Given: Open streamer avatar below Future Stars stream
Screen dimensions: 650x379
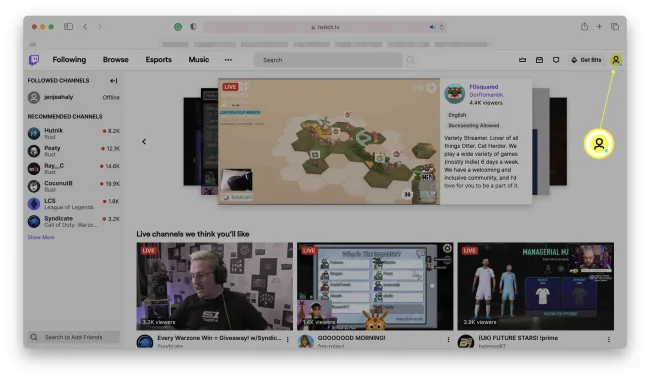Looking at the screenshot, I should tap(466, 342).
